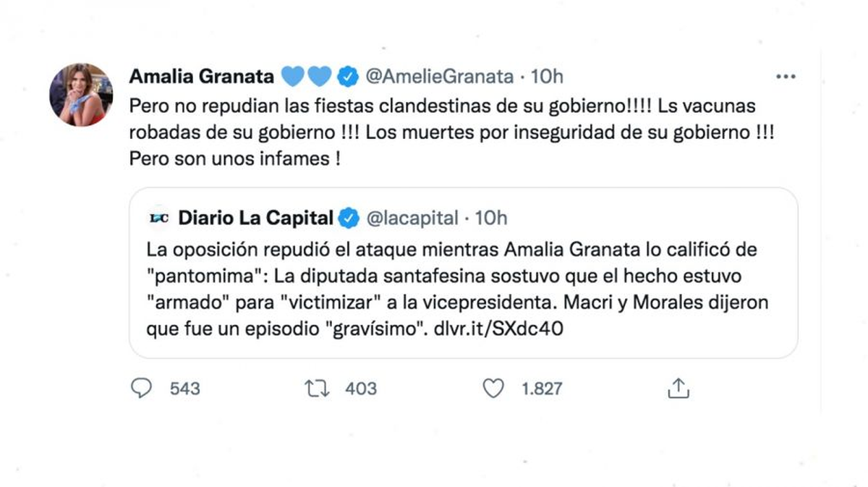View the 543 replies count

[x=184, y=389]
